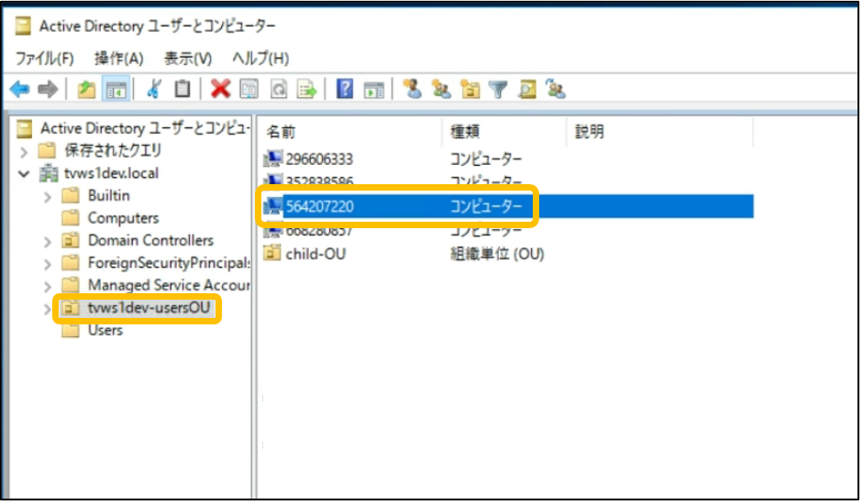Select computer 564207220 in the list
The image size is (862, 504).
(x=319, y=207)
